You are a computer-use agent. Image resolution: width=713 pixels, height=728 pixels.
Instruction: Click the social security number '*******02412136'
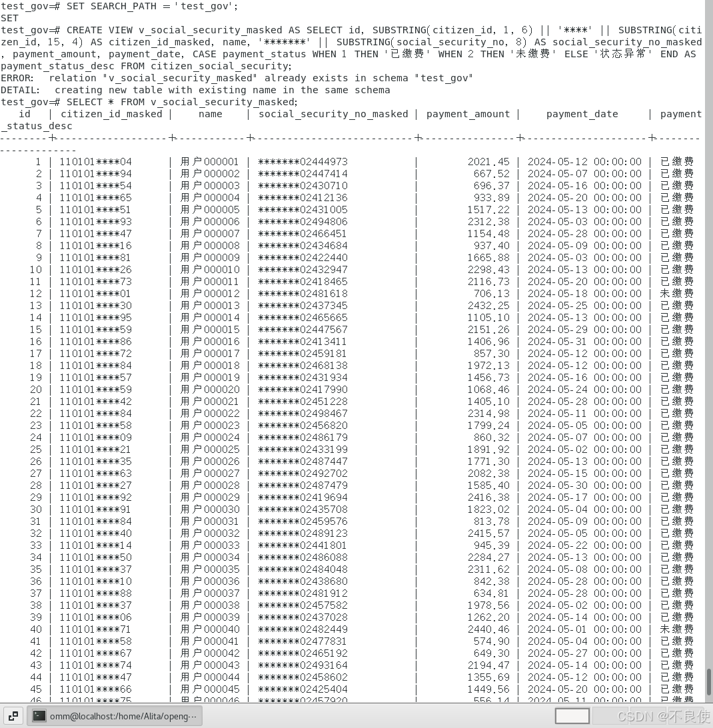303,198
